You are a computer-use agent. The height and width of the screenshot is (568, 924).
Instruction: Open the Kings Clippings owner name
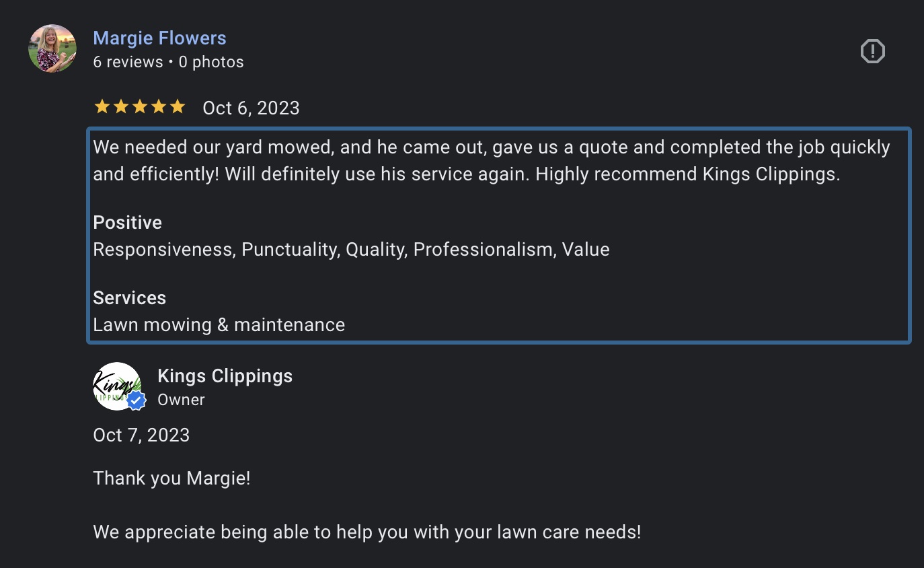[225, 376]
